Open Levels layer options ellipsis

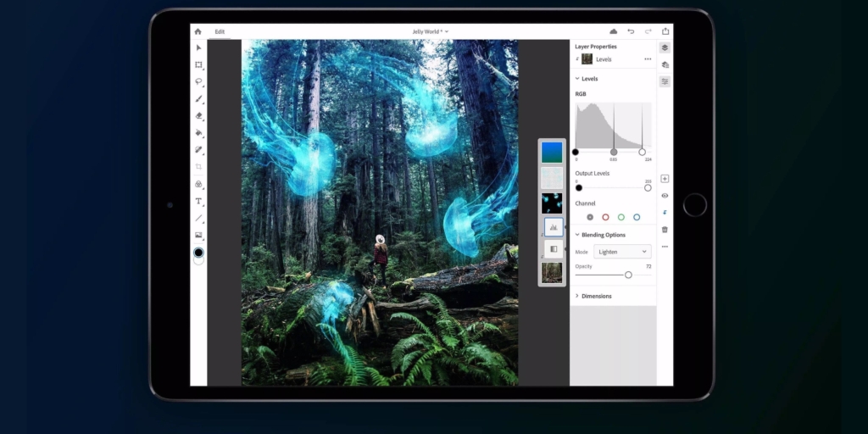[648, 59]
